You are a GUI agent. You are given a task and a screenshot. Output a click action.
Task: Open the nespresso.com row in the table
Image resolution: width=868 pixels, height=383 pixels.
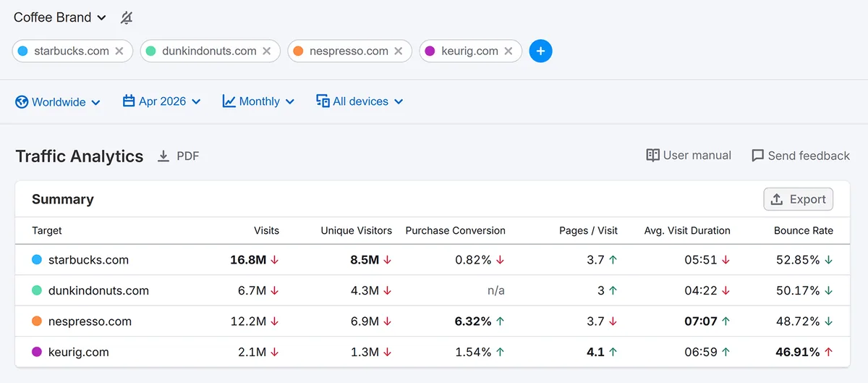(x=434, y=321)
